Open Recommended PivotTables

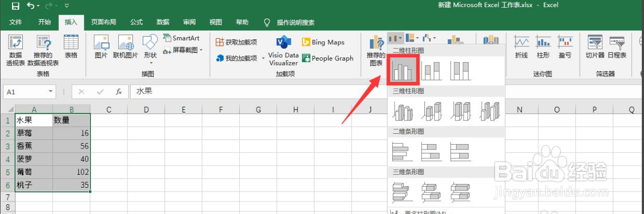tap(43, 50)
